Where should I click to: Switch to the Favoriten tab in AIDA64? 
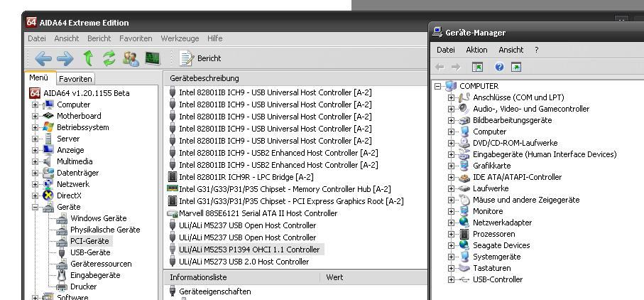[75, 78]
